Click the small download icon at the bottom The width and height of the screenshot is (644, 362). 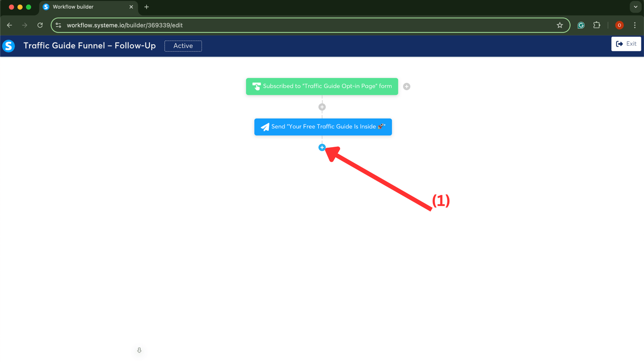pyautogui.click(x=139, y=350)
